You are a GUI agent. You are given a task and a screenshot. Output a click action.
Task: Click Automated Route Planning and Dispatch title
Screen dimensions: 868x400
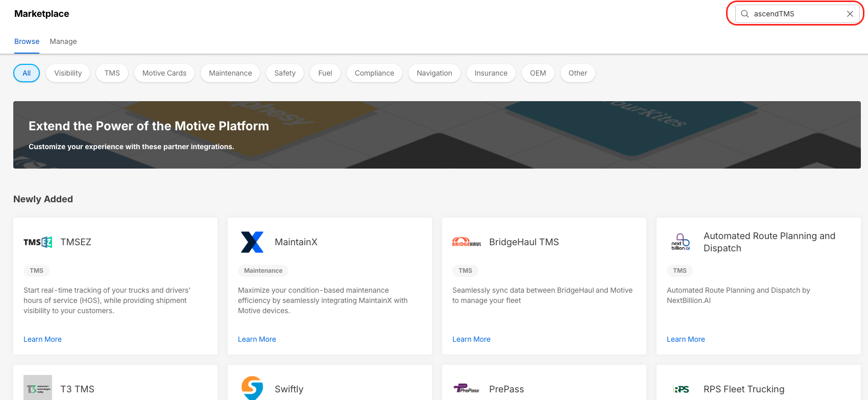pos(769,242)
